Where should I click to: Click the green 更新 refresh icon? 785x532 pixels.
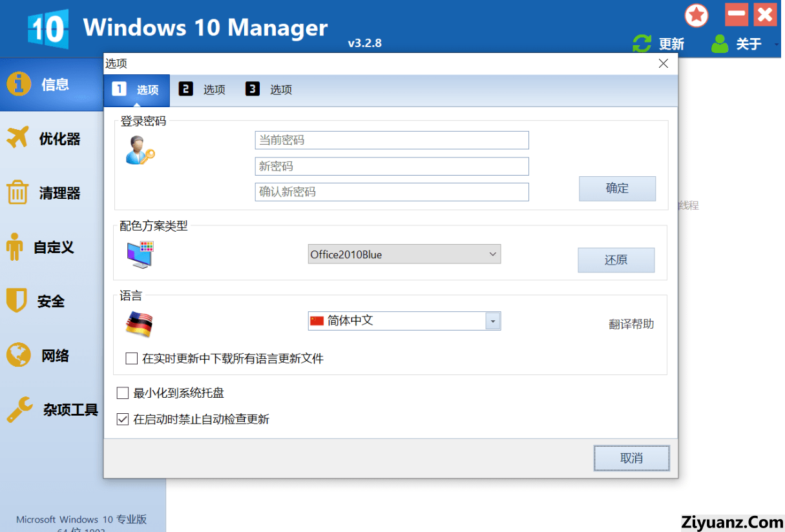coord(642,44)
